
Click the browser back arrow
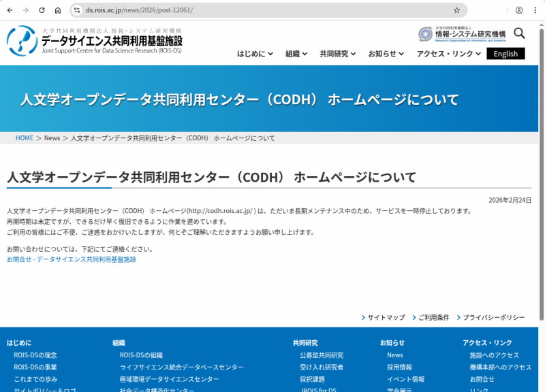(x=10, y=10)
